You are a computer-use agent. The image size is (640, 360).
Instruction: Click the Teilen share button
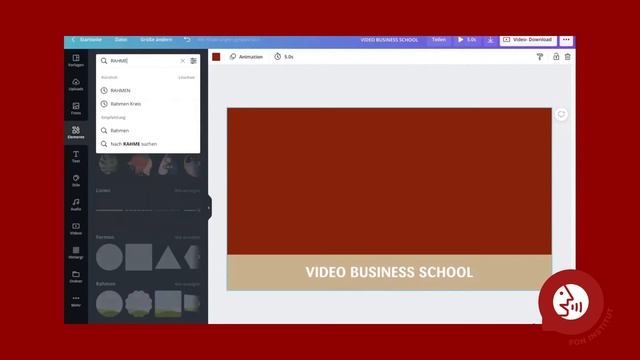click(x=439, y=40)
